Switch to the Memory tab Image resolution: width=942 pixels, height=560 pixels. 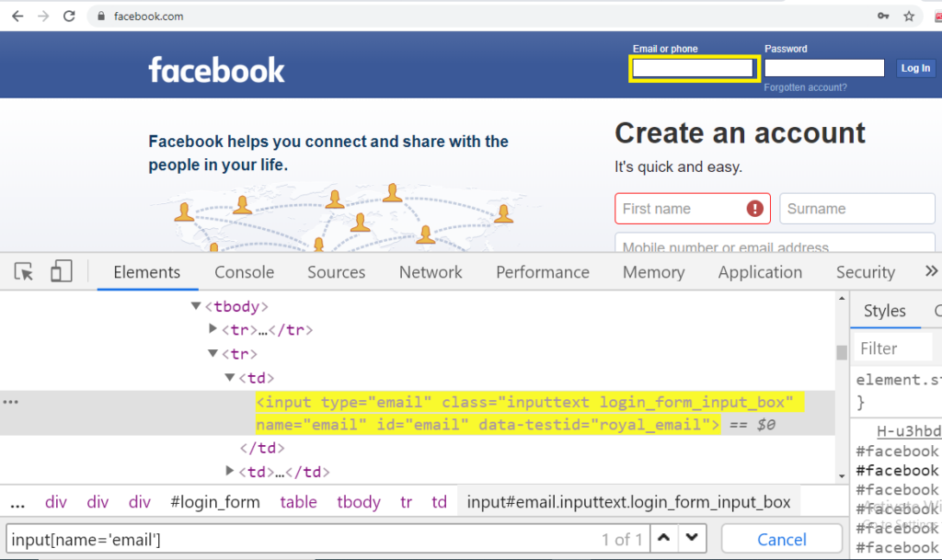(x=654, y=272)
